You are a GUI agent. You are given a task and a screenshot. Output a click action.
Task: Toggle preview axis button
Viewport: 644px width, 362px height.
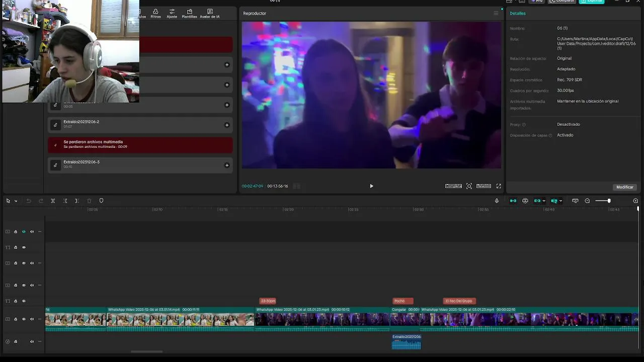click(554, 201)
